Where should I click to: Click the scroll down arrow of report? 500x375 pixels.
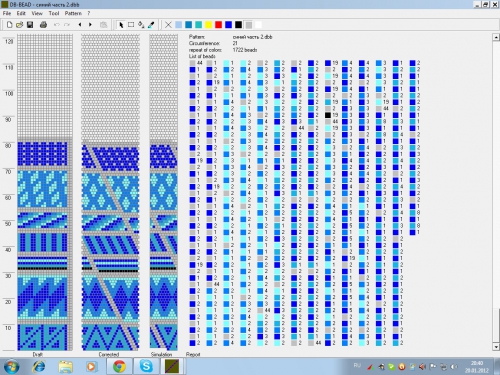point(496,347)
